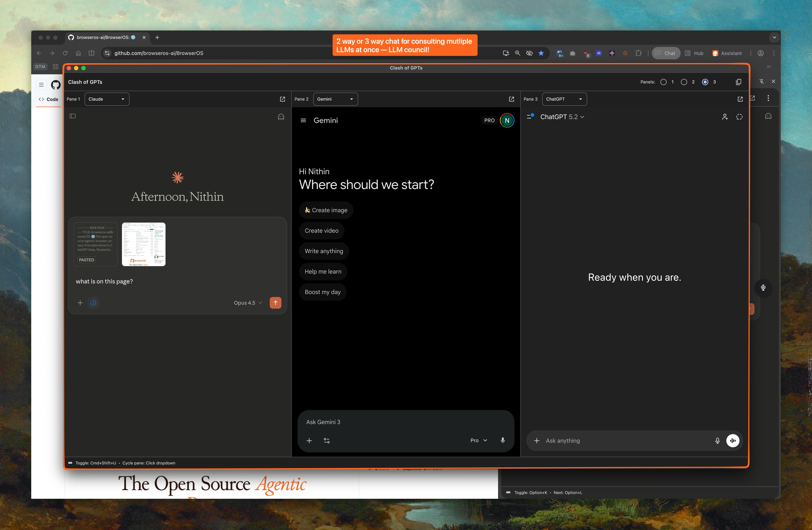Open the Chat toolbar tab

(666, 53)
